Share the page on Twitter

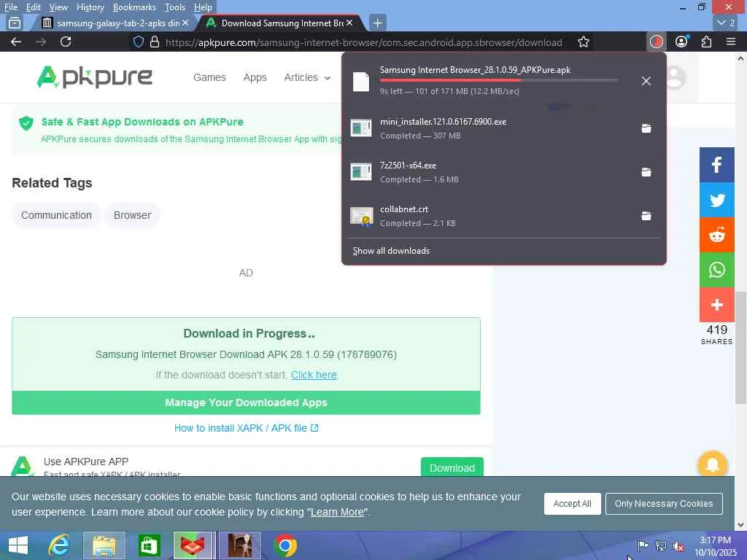point(717,200)
